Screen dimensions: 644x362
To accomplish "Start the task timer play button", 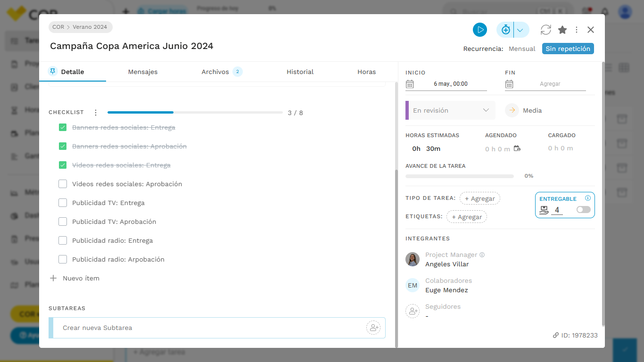I will pos(480,30).
